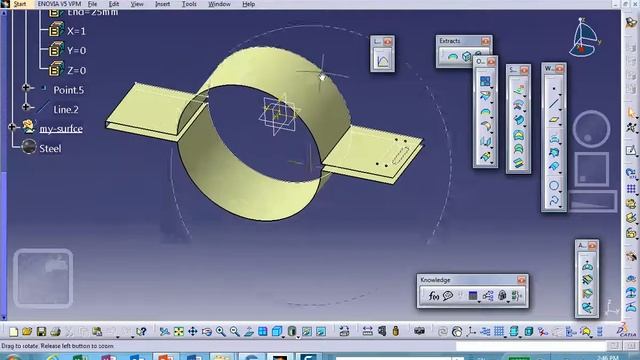Select the Plane tool in wireframe toolbar
This screenshot has width=640, height=360.
553,120
